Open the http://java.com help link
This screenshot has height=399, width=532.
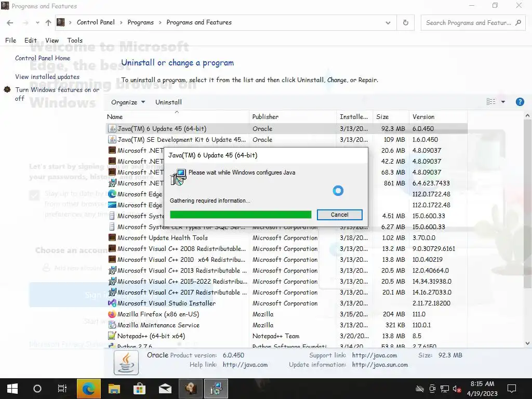point(245,365)
